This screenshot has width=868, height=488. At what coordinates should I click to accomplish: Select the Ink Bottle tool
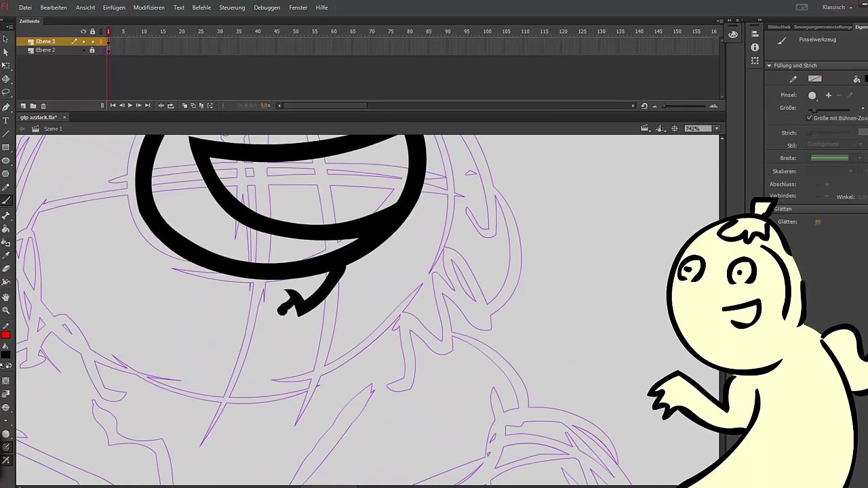(5, 242)
